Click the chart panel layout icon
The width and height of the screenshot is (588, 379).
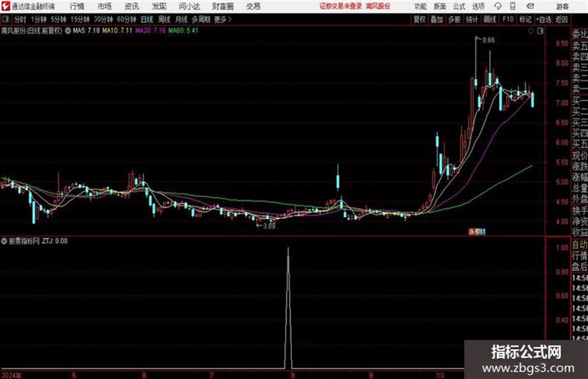tap(540, 31)
